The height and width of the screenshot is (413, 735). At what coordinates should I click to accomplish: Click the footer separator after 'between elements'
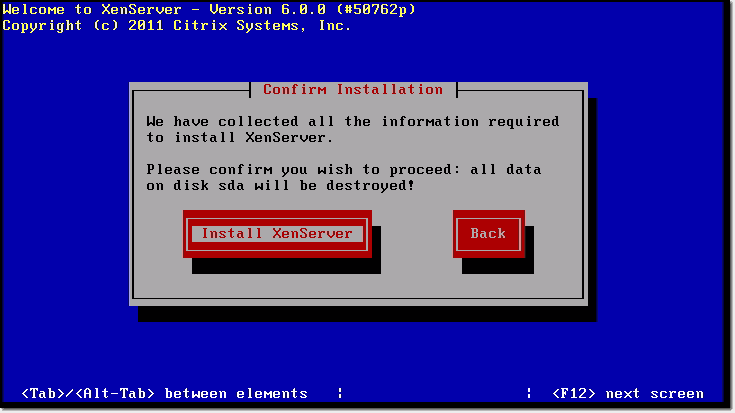[x=340, y=393]
